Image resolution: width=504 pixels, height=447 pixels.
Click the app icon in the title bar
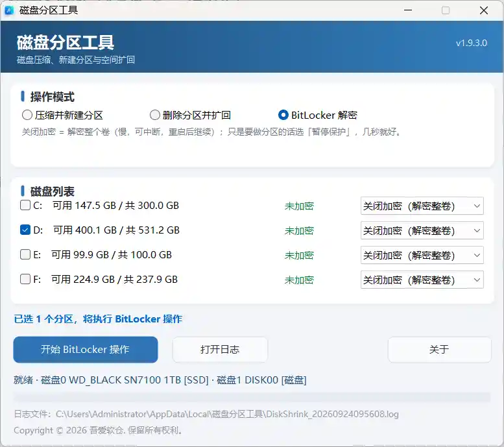pyautogui.click(x=9, y=10)
